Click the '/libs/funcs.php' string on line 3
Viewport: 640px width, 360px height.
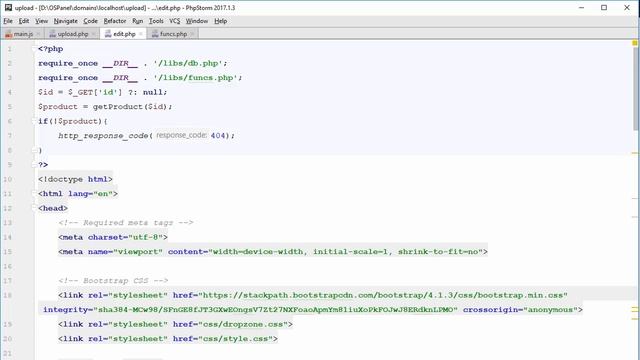point(196,78)
